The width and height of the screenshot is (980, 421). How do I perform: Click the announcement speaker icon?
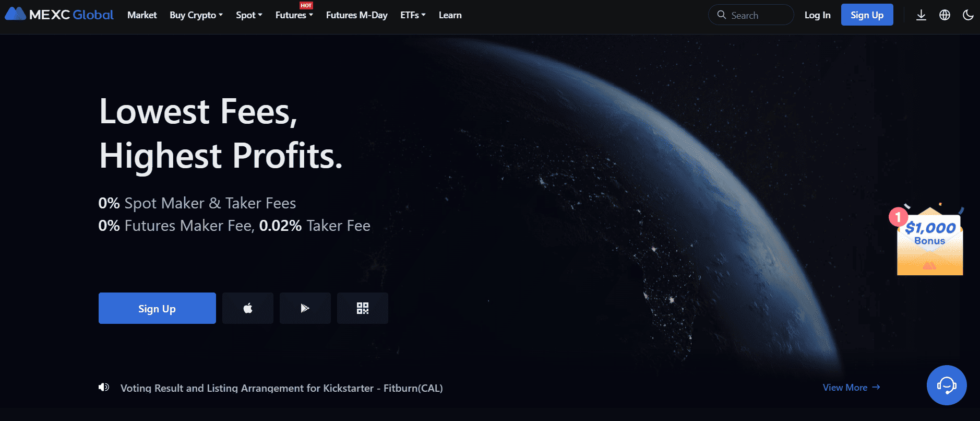tap(104, 387)
